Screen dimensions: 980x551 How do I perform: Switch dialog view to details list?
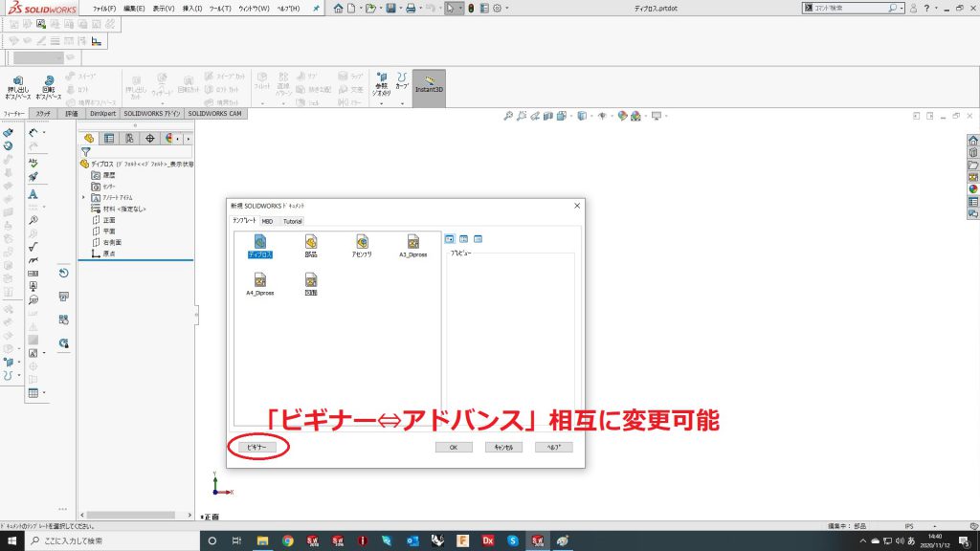click(479, 239)
